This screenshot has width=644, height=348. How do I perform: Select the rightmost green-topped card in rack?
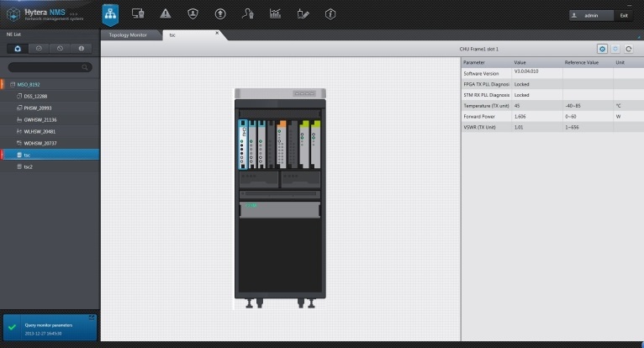click(x=315, y=145)
